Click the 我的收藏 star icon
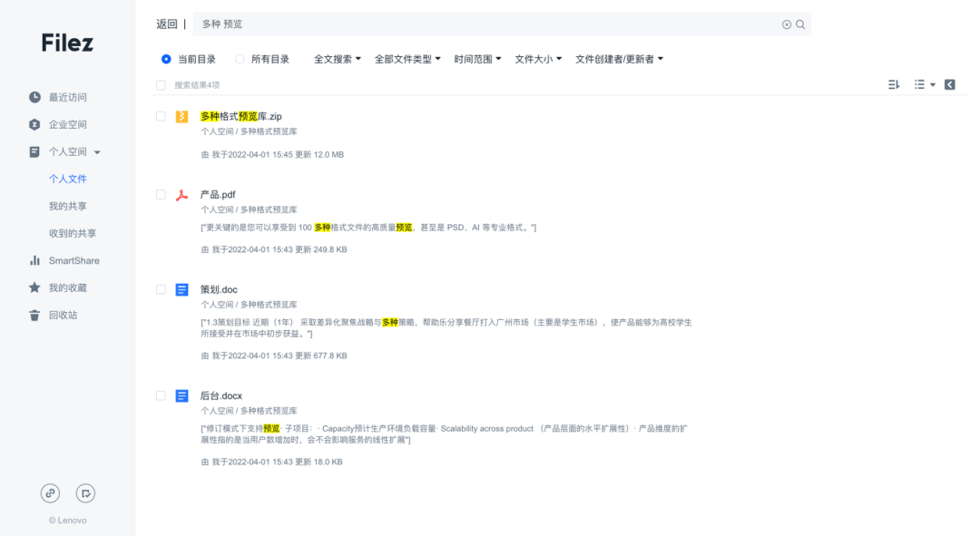The width and height of the screenshot is (980, 536). tap(34, 287)
